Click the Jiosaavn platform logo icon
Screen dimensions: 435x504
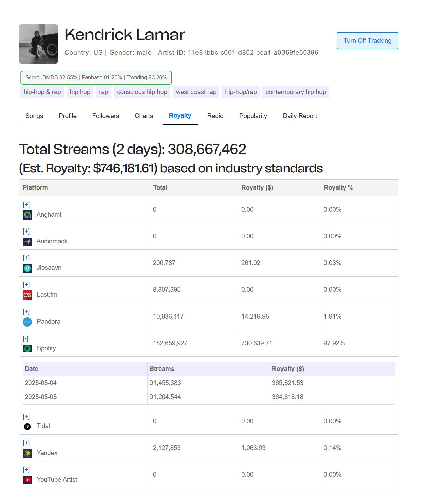point(27,268)
